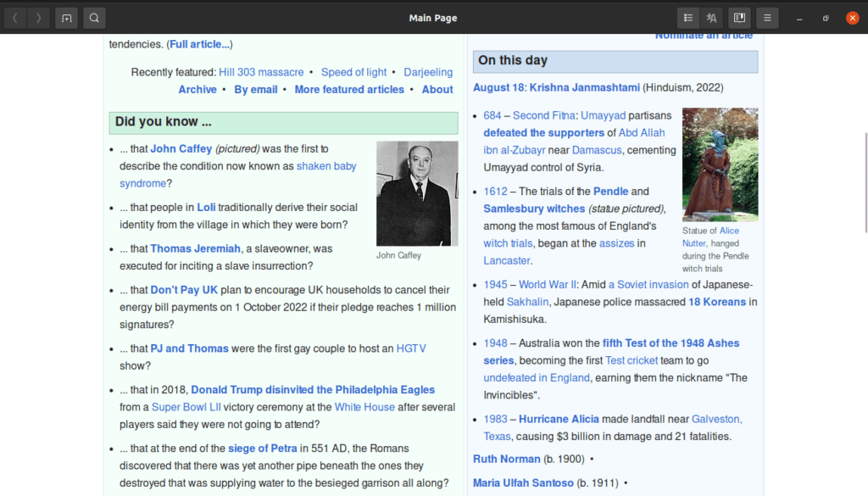Open the PJ and Thomas article
This screenshot has width=868, height=496.
coord(189,348)
